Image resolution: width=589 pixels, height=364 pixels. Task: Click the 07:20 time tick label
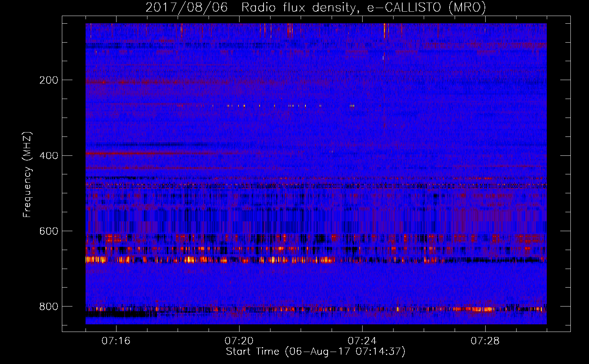(x=239, y=341)
